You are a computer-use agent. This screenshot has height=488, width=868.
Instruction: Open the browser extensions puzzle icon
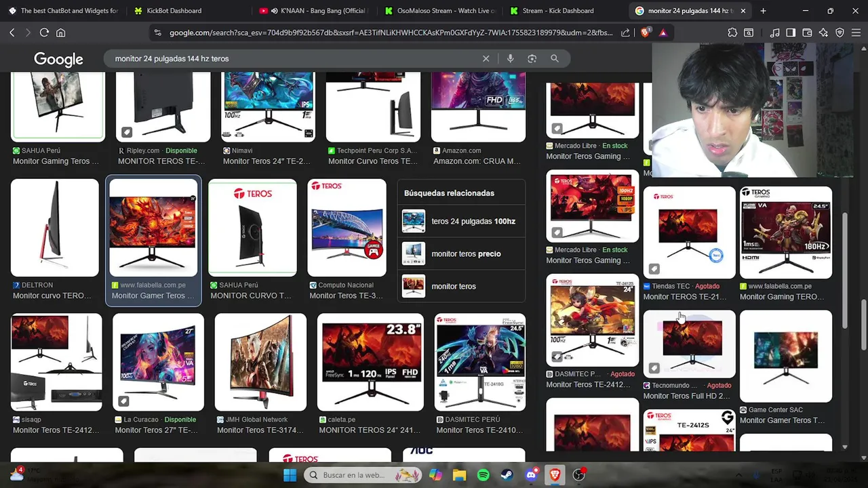pos(732,33)
